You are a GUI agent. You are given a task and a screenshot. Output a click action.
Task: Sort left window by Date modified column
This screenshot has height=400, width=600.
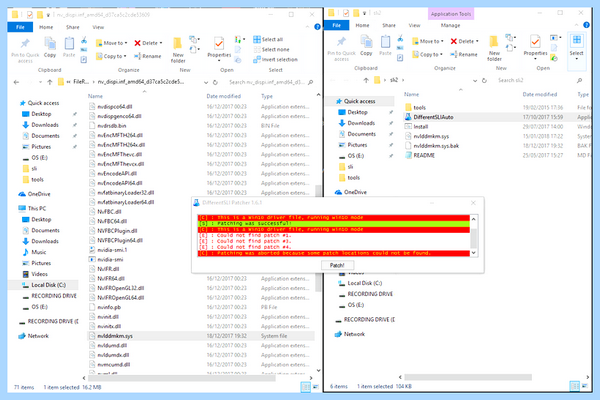223,96
